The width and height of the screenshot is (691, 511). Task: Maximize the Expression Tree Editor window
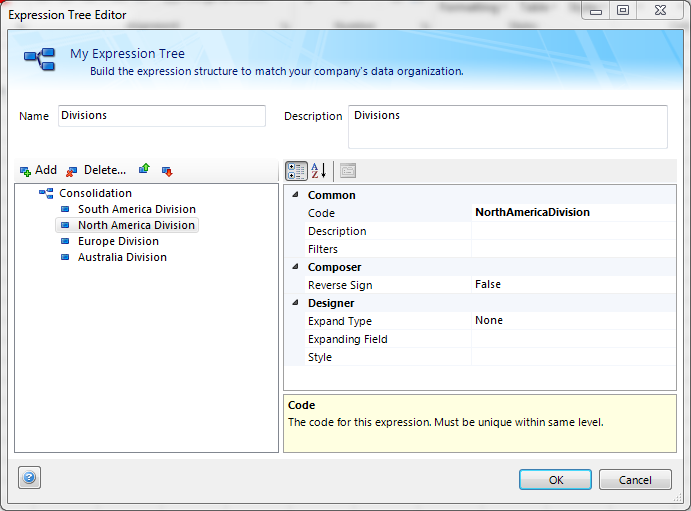[x=623, y=11]
